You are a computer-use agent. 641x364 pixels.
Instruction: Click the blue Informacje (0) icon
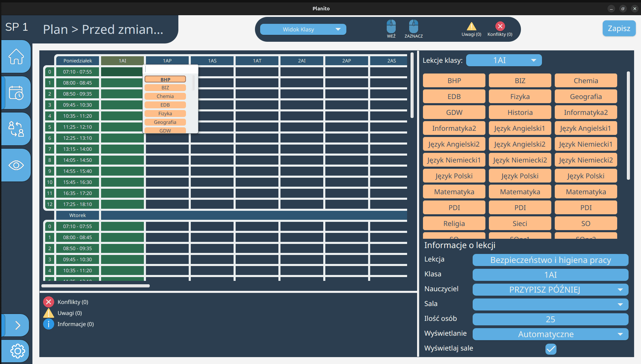[x=49, y=324]
